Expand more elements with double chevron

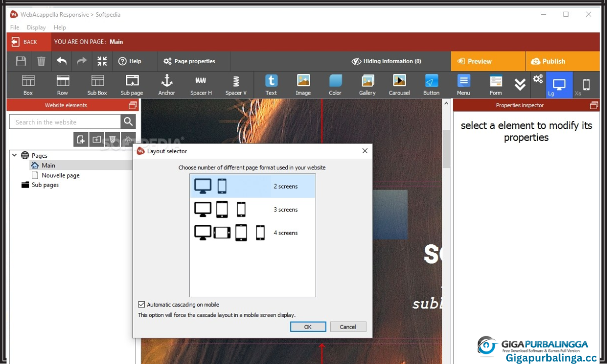pyautogui.click(x=520, y=84)
